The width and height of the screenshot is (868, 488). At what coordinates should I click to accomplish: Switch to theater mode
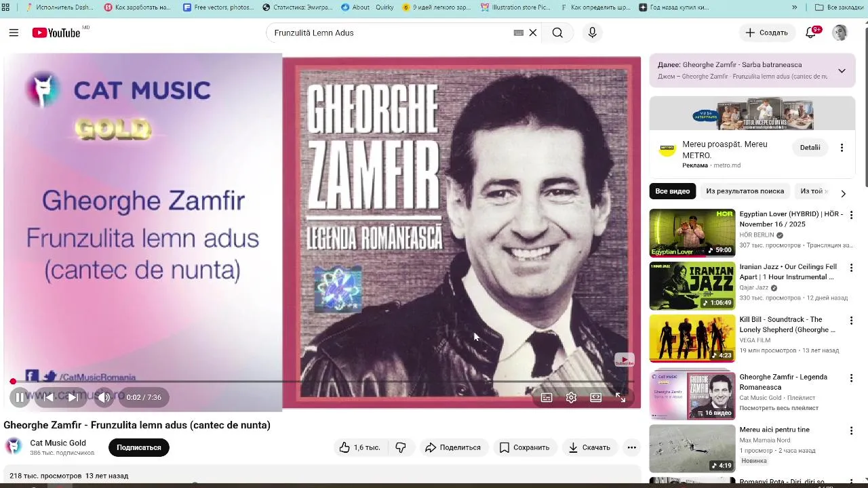(x=595, y=398)
